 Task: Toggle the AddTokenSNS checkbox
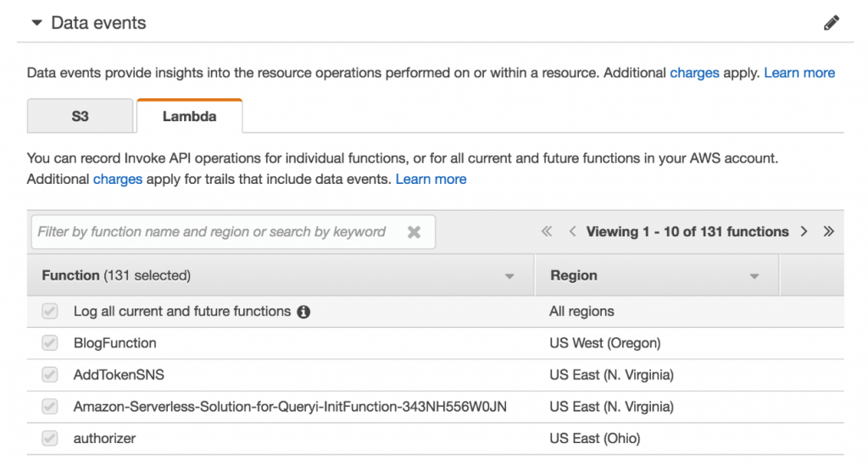coord(50,374)
